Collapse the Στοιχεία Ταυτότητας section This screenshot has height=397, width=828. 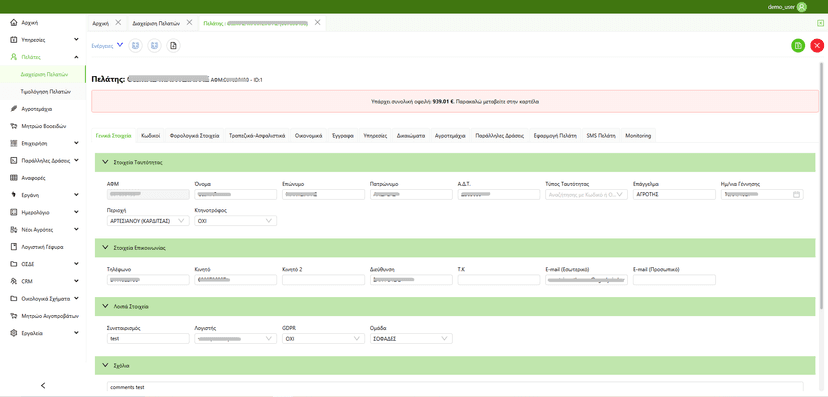coord(105,162)
